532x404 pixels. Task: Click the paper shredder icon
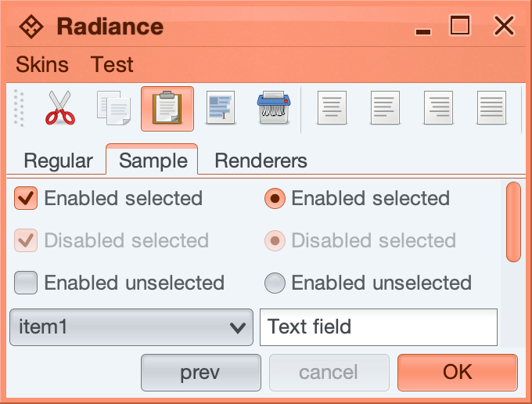coord(274,108)
